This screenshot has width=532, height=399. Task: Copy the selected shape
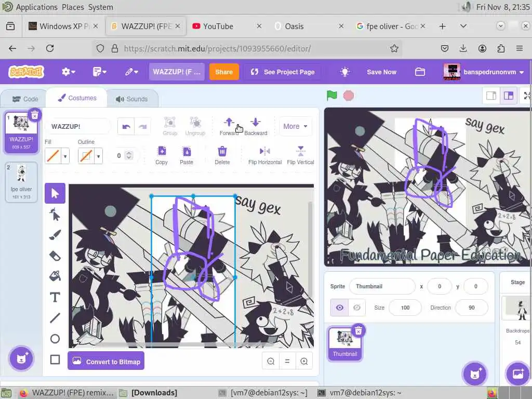pos(162,155)
